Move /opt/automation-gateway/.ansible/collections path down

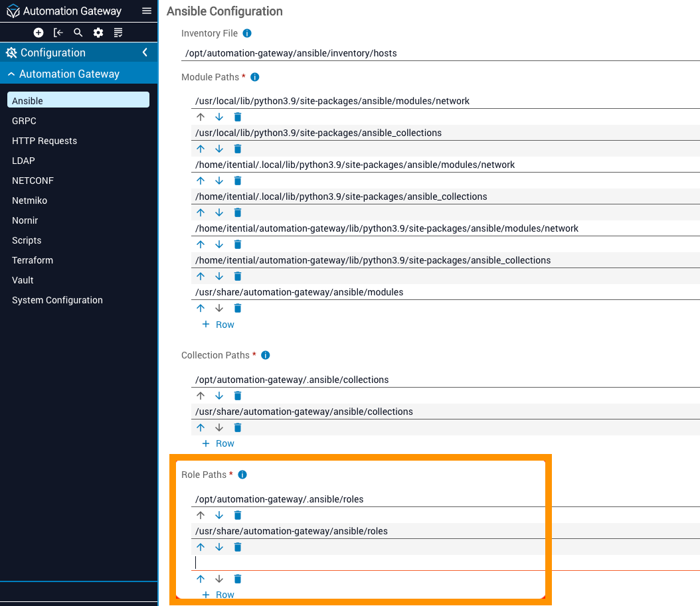219,396
